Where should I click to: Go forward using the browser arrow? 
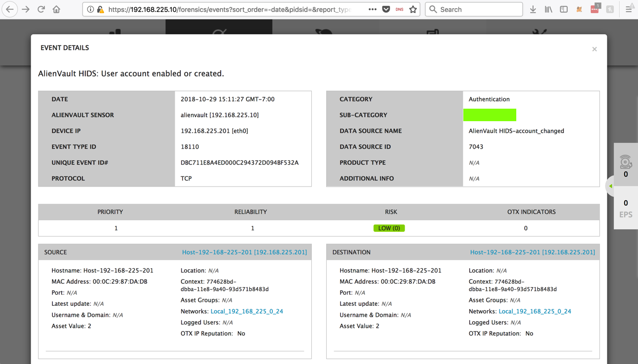coord(26,9)
